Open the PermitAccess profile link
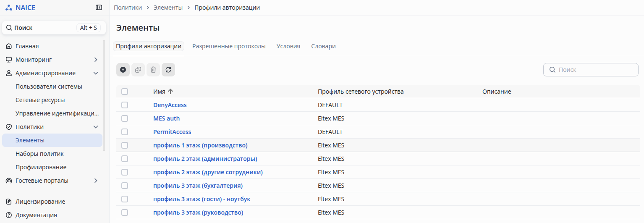The height and width of the screenshot is (223, 644). point(172,132)
